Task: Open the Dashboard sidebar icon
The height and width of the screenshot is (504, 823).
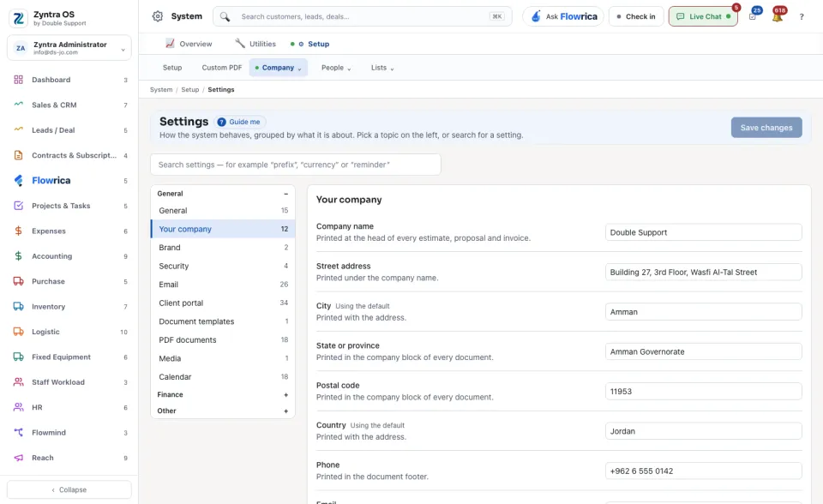Action: [18, 80]
